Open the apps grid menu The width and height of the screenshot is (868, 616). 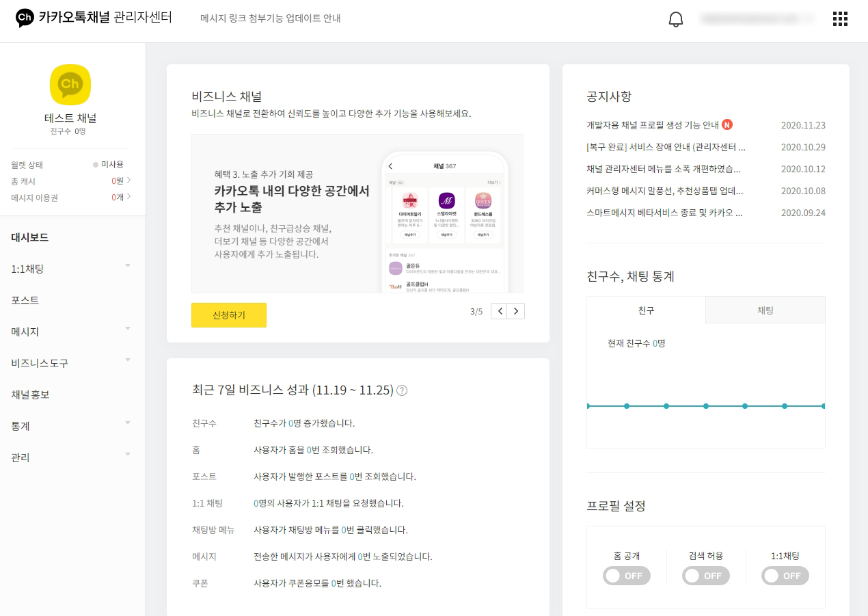click(840, 18)
